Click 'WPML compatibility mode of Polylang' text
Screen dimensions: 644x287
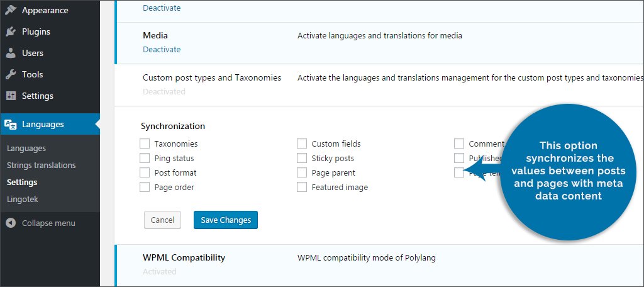pos(367,258)
